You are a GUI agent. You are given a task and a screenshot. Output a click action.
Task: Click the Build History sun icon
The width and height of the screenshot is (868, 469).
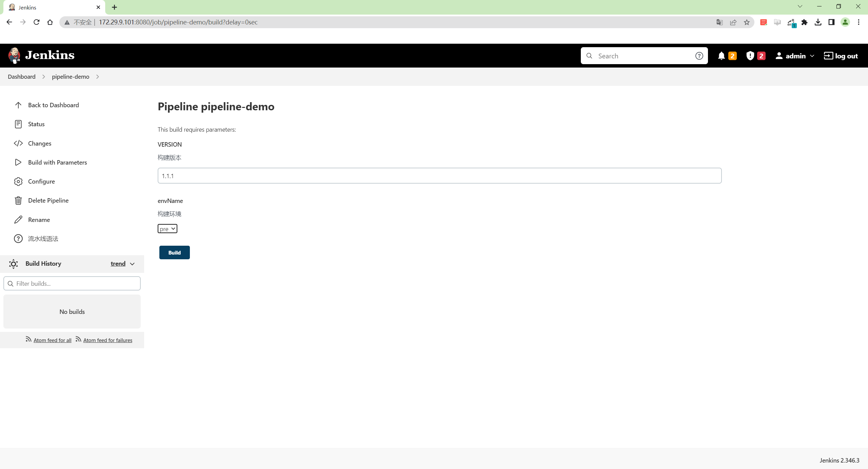[14, 264]
